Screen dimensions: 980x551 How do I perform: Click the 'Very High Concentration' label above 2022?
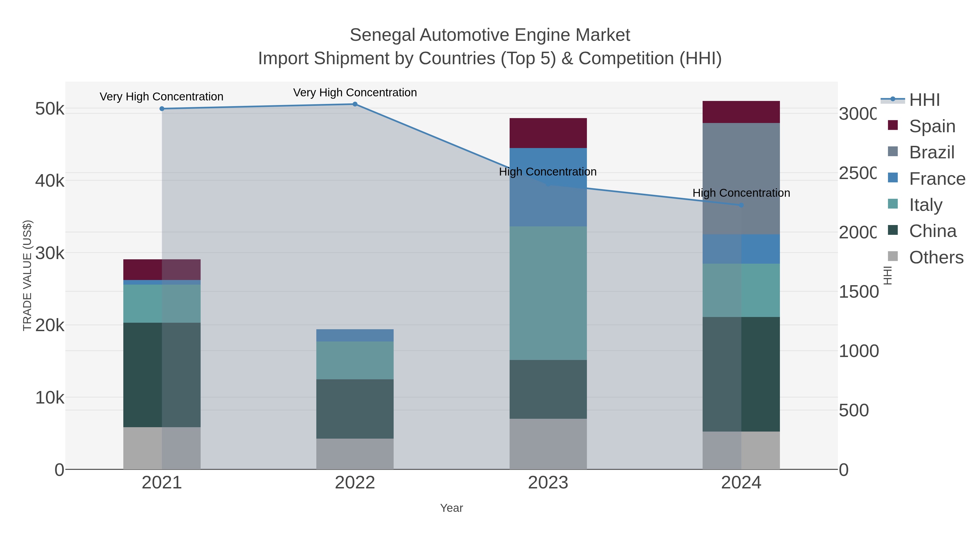coord(355,93)
